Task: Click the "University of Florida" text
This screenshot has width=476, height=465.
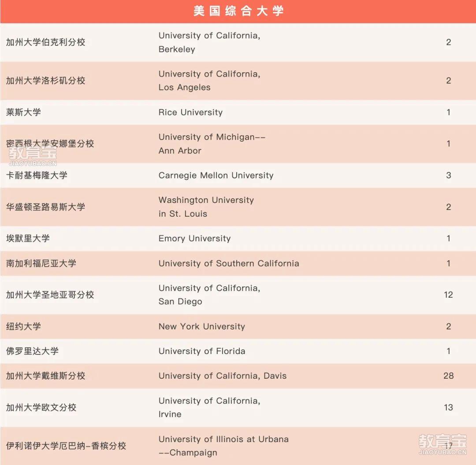Action: [202, 351]
